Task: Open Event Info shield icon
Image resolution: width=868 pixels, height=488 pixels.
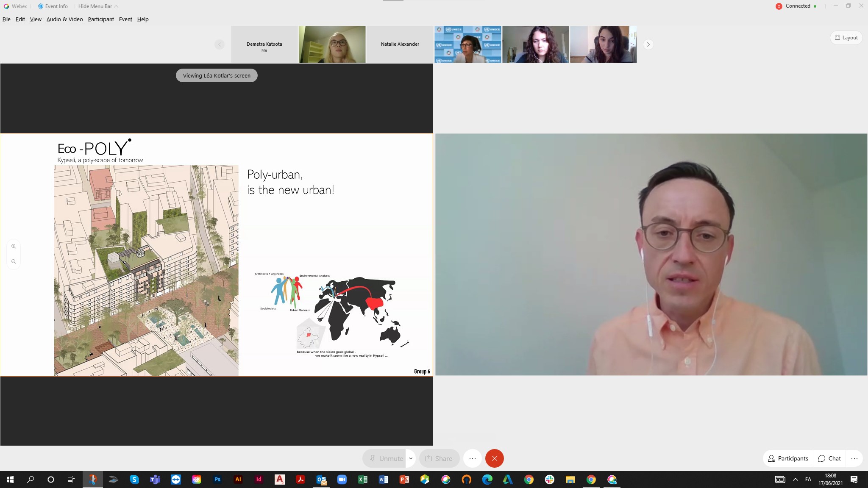Action: tap(41, 6)
